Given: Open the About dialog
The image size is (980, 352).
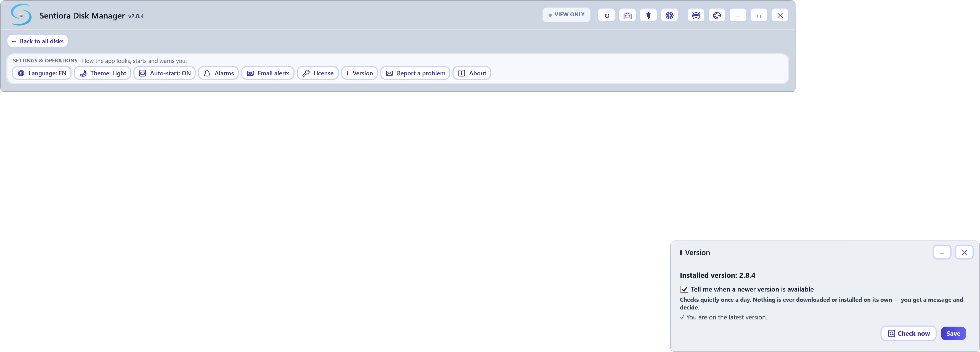Looking at the screenshot, I should pos(472,73).
